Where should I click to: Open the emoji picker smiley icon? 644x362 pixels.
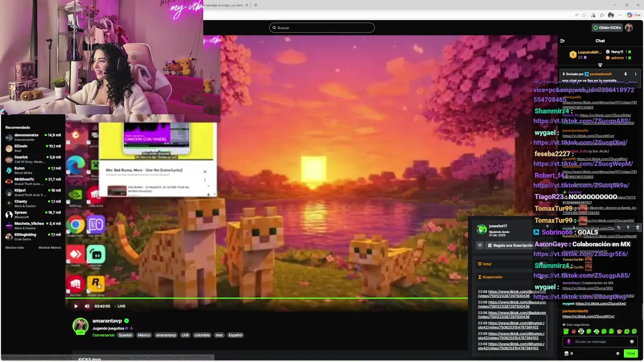point(632,342)
